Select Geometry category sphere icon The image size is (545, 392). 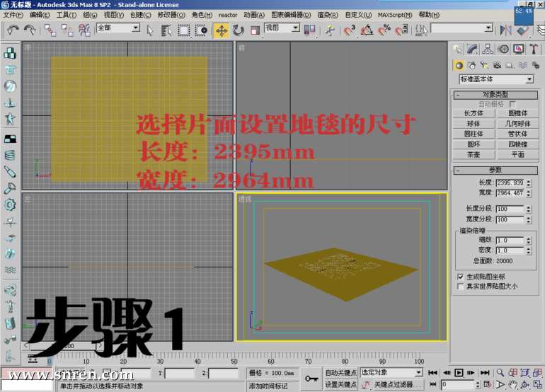tap(459, 65)
